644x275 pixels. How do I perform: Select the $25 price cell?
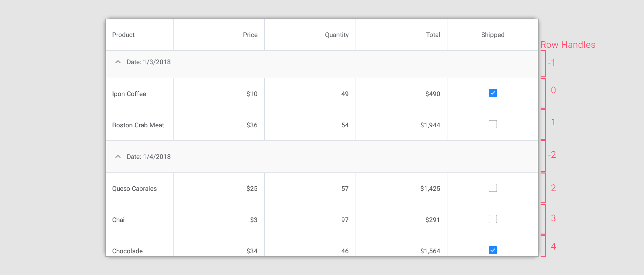252,189
